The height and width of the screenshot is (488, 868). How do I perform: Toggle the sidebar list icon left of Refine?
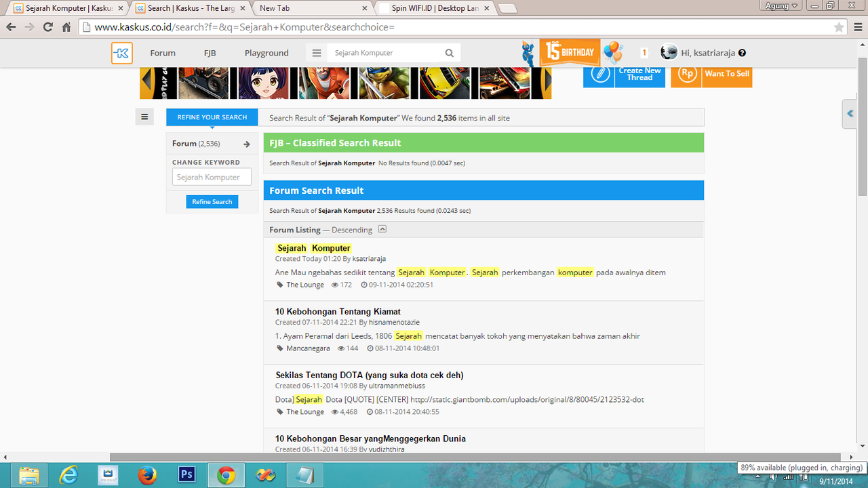(144, 117)
